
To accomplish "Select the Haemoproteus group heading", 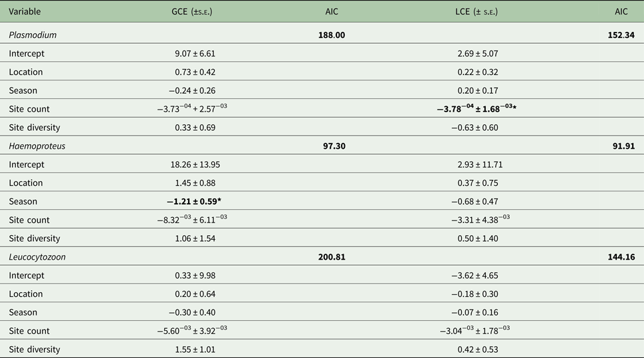I will 37,145.
